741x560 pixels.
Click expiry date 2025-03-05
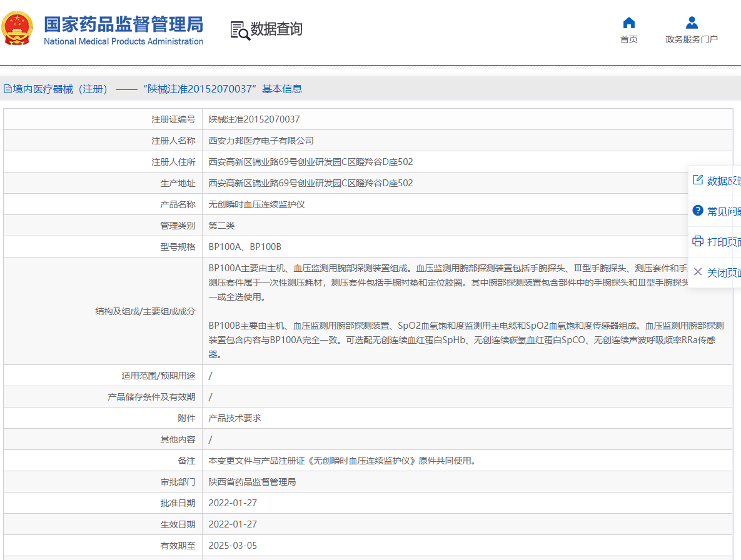(233, 546)
